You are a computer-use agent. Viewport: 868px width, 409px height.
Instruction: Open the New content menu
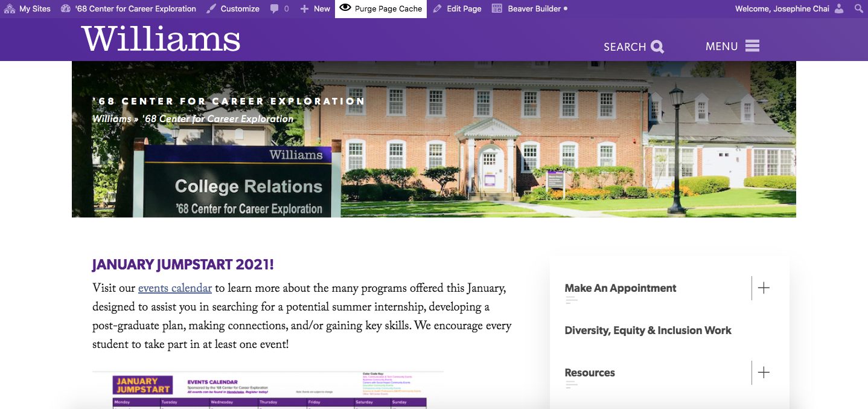315,8
